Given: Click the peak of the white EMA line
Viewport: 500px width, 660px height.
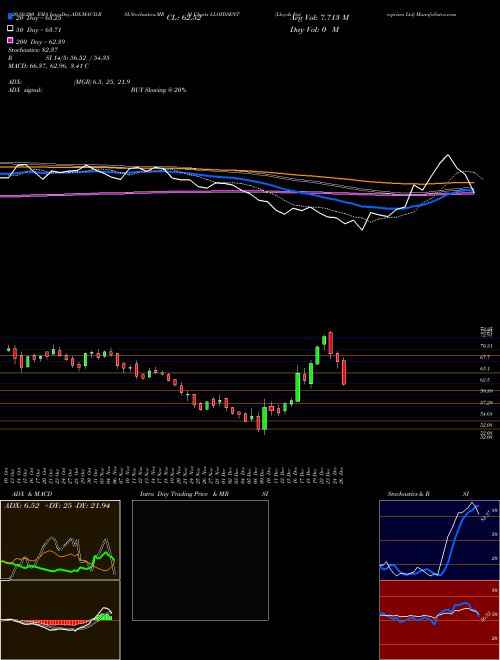Looking at the screenshot, I should point(448,155).
